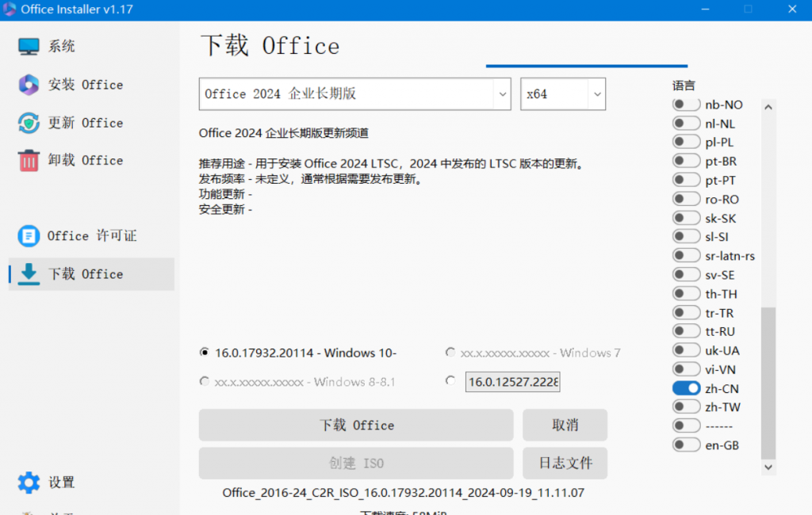Enable the pt-BR language toggle

pyautogui.click(x=686, y=161)
